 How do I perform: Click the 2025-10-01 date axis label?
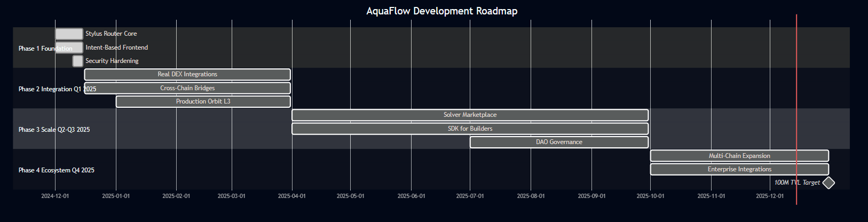pos(650,196)
